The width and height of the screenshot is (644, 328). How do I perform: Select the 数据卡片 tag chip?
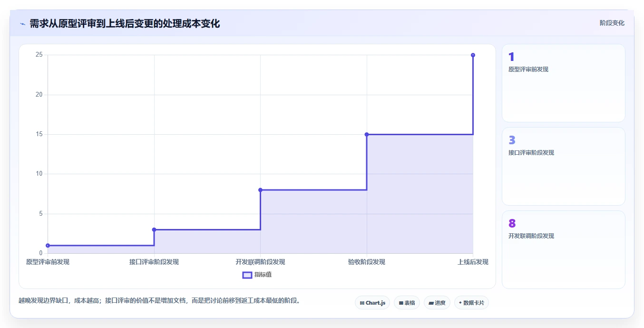point(471,303)
